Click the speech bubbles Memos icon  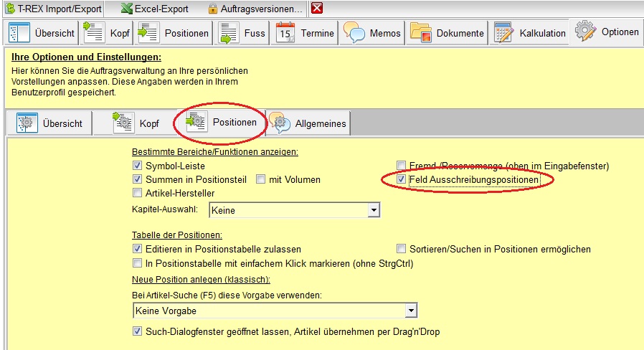(x=354, y=32)
